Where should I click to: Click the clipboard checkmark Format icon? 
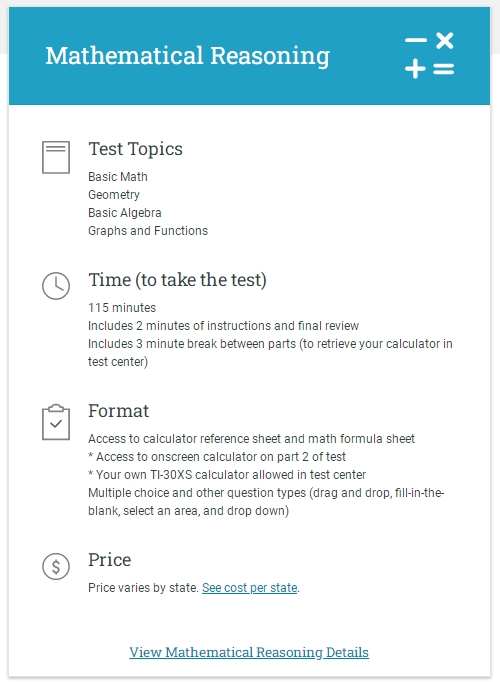pos(56,422)
